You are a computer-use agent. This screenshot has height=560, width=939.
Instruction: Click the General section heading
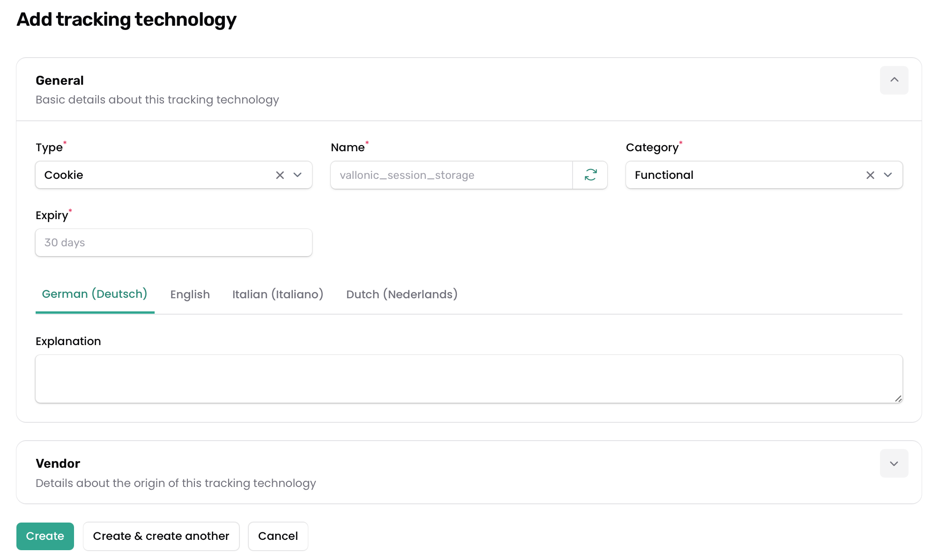click(60, 81)
